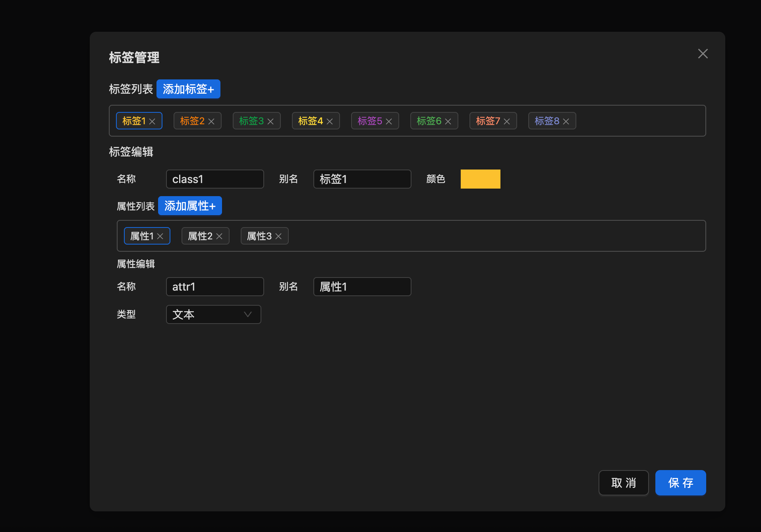
Task: Click 添加属性+ to add a new attribute
Action: tap(190, 206)
